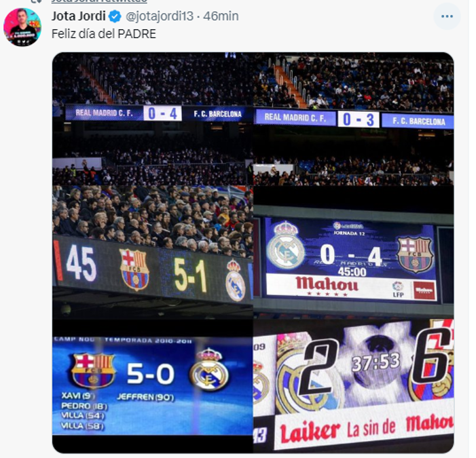
Task: Click the Laiker advertisement text
Action: coord(310,432)
